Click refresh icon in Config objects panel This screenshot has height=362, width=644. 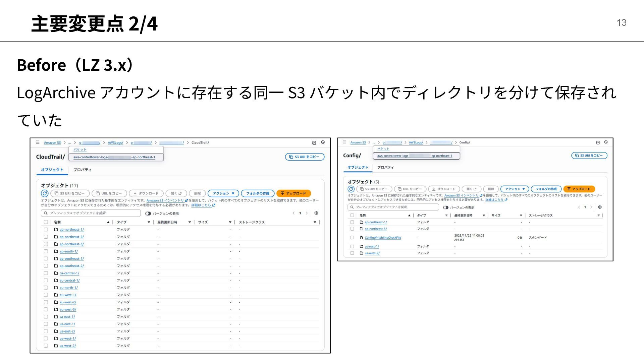351,189
